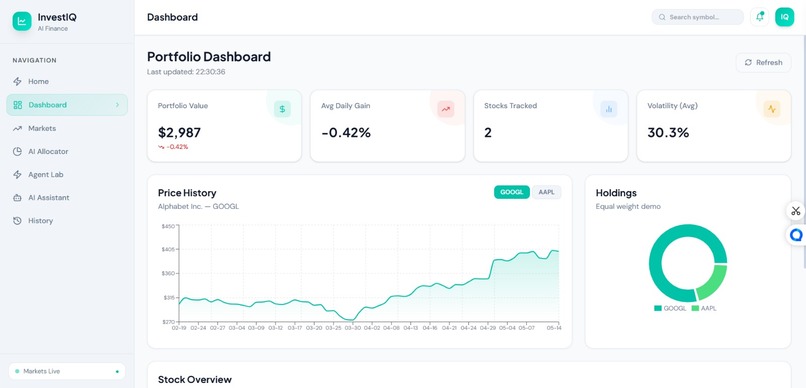Viewport: 806px width, 388px height.
Task: Click the Markets Live status pill
Action: point(67,371)
